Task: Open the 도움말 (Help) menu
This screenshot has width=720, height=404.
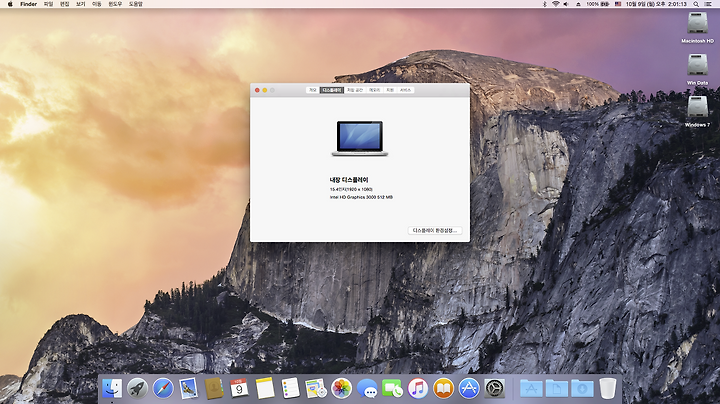Action: click(x=135, y=4)
